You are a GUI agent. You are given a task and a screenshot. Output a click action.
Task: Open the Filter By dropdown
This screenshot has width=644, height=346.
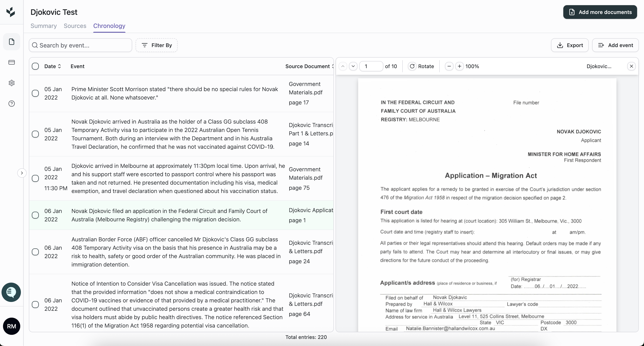point(156,45)
